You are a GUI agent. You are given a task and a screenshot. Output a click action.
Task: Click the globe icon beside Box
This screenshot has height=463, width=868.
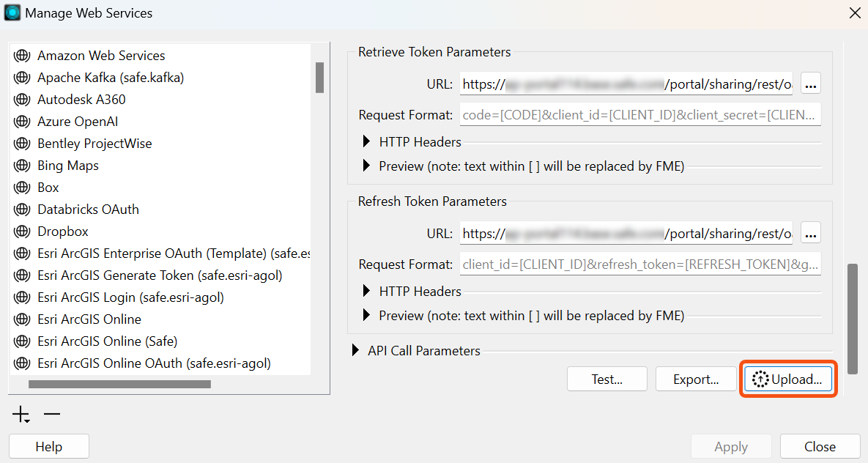[x=22, y=188]
